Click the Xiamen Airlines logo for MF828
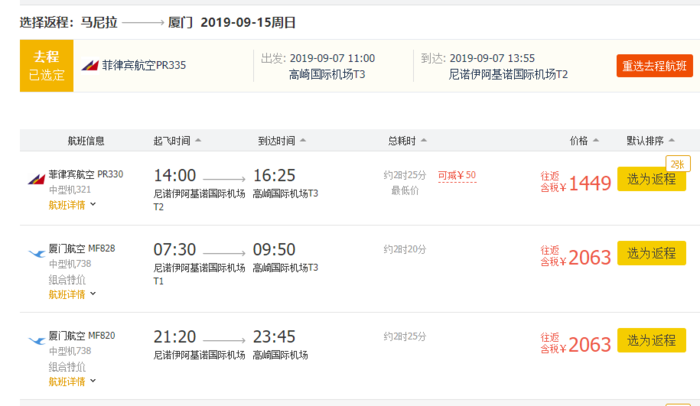 tap(37, 253)
